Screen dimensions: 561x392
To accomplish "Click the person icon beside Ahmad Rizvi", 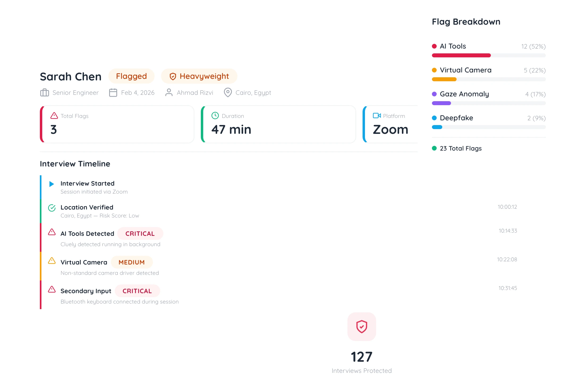I will (x=169, y=93).
